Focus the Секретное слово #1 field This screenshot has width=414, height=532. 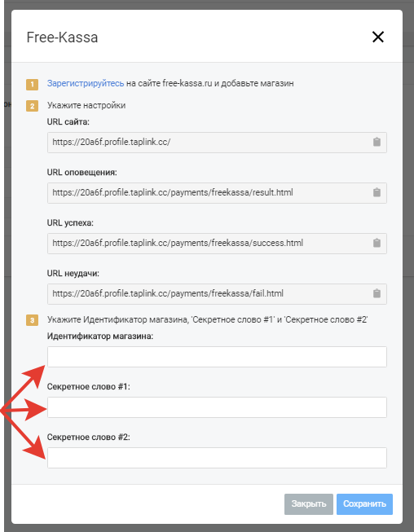point(217,407)
